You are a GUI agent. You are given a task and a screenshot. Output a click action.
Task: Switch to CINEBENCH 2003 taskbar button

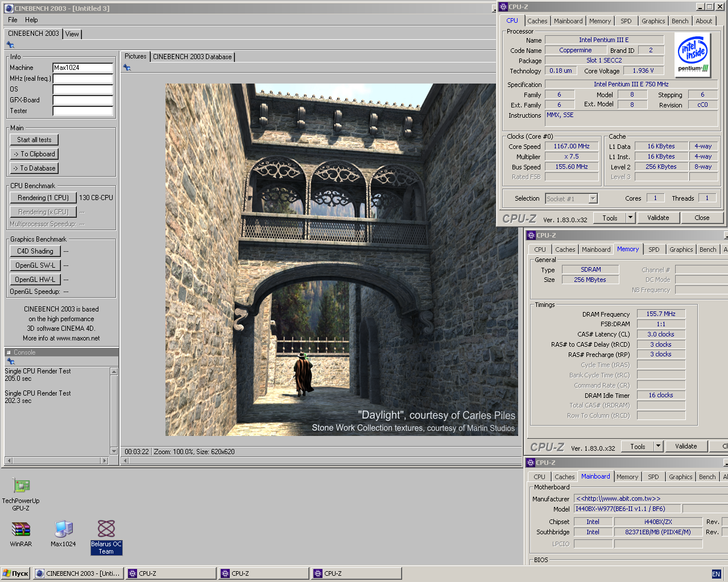click(78, 573)
